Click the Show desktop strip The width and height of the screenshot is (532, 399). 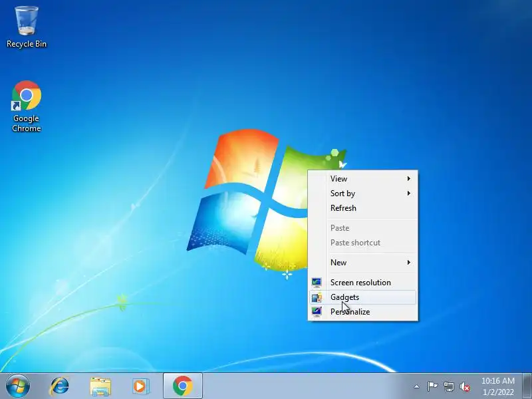coord(527,386)
